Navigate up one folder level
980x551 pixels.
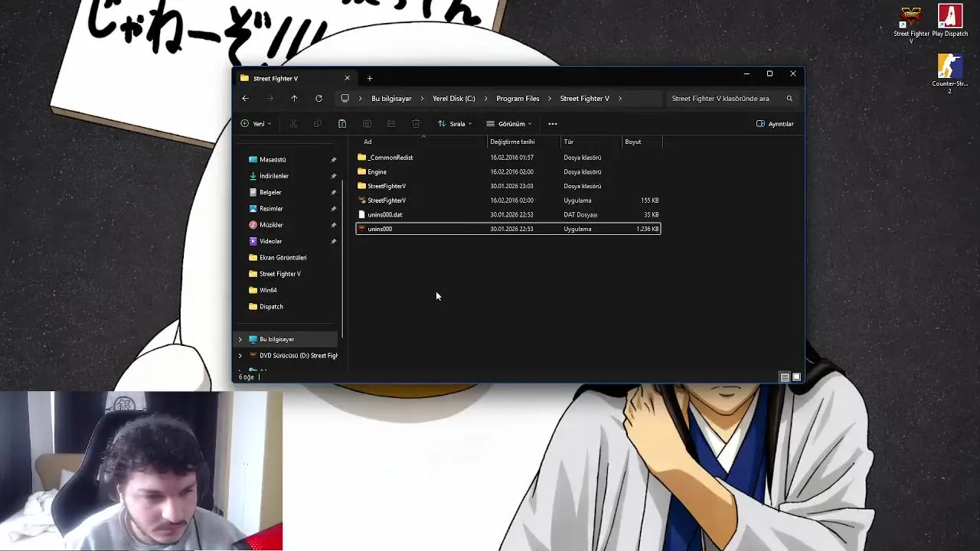click(x=294, y=99)
